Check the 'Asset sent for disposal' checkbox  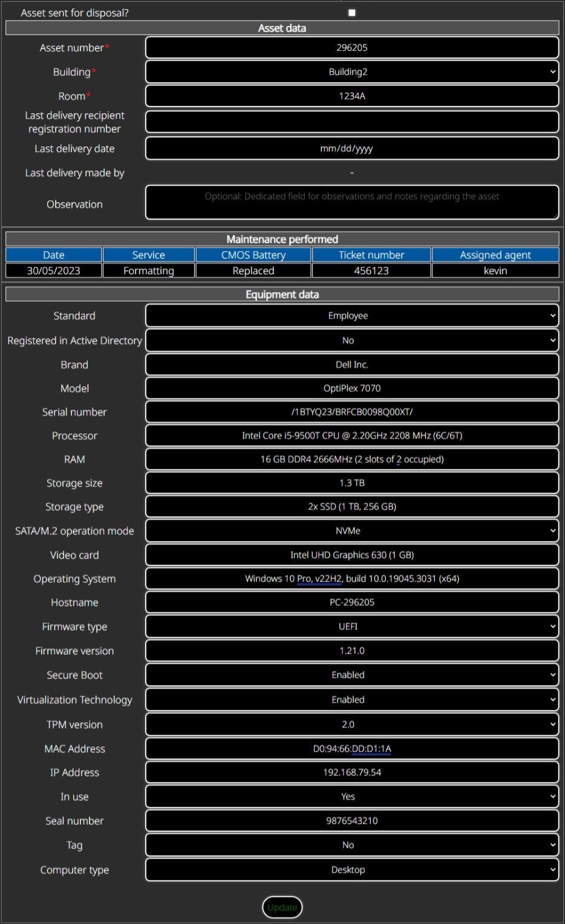pyautogui.click(x=351, y=11)
